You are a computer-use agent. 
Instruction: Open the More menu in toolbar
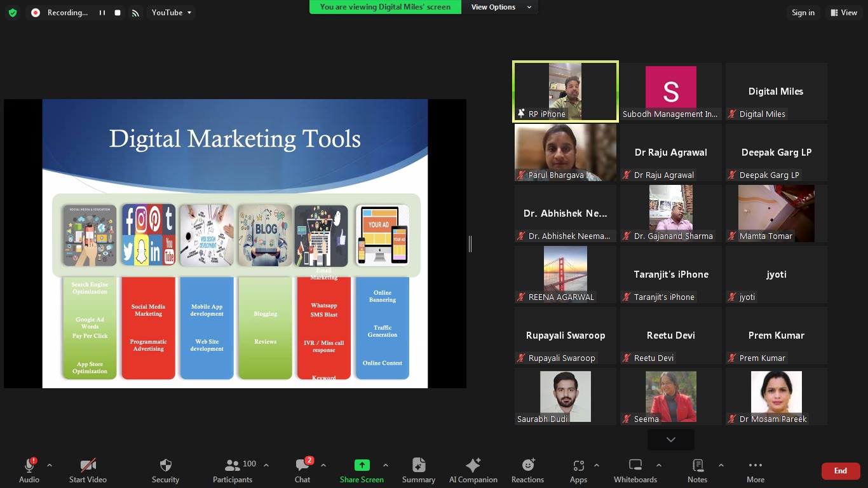pos(755,470)
